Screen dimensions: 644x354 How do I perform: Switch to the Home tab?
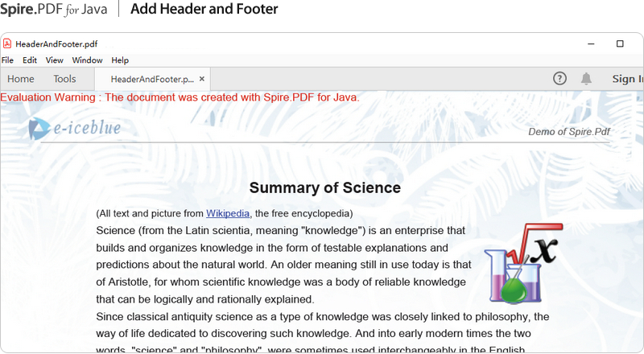click(x=21, y=79)
